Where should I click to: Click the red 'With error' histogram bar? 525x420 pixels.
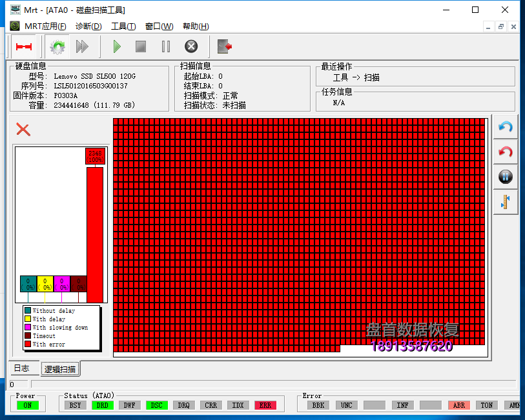[x=95, y=234]
